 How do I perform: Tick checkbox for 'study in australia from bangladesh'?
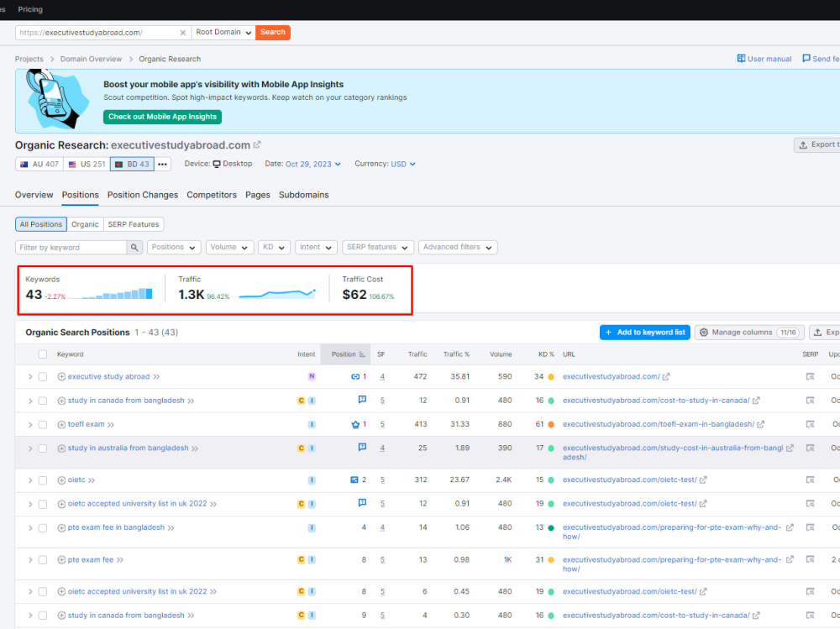[43, 448]
